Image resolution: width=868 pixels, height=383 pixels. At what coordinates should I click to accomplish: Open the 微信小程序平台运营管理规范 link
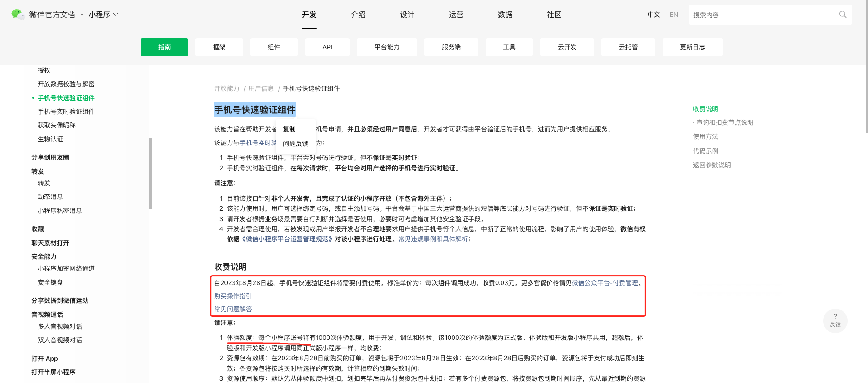pyautogui.click(x=287, y=239)
